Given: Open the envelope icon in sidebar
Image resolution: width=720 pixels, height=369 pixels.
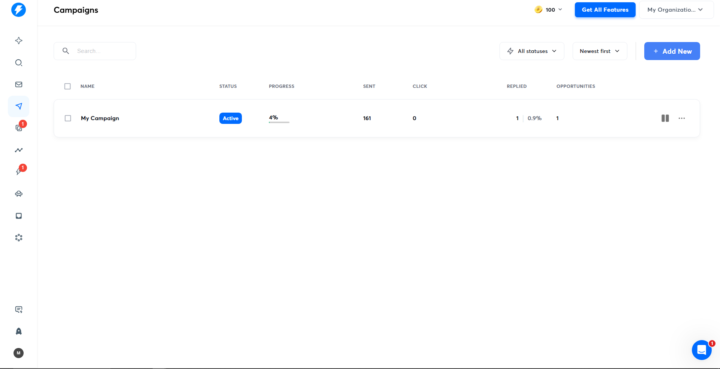Looking at the screenshot, I should tap(18, 84).
